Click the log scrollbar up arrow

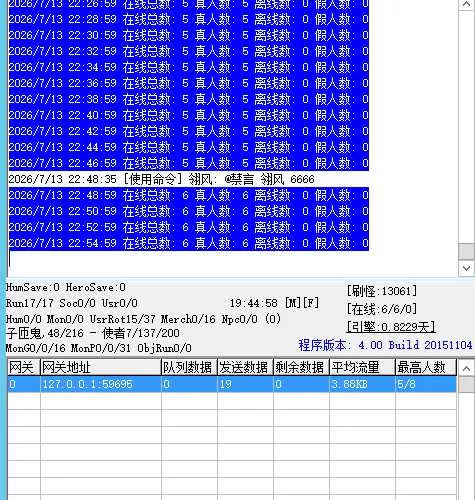(466, 5)
